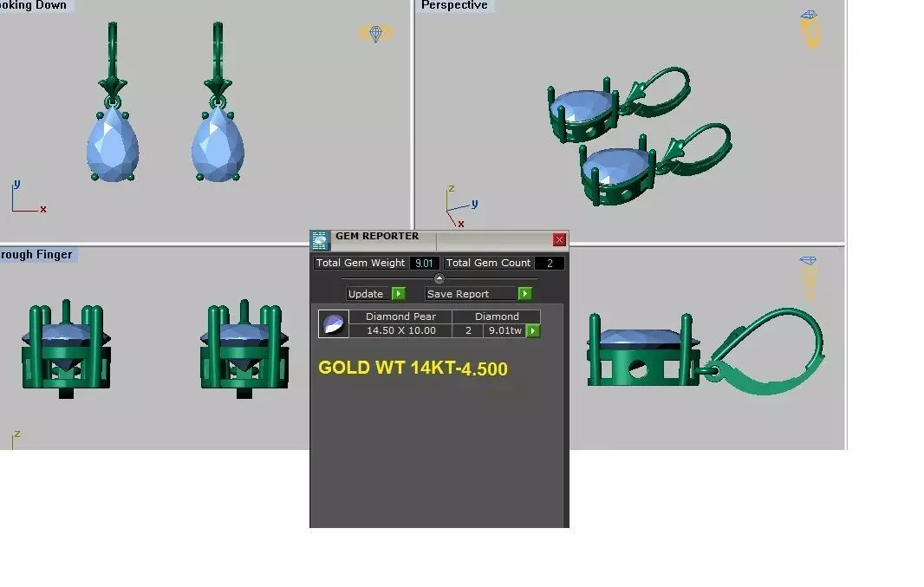This screenshot has height=587, width=924.
Task: Click the '14.50 X 10.00' size cell
Action: point(401,330)
